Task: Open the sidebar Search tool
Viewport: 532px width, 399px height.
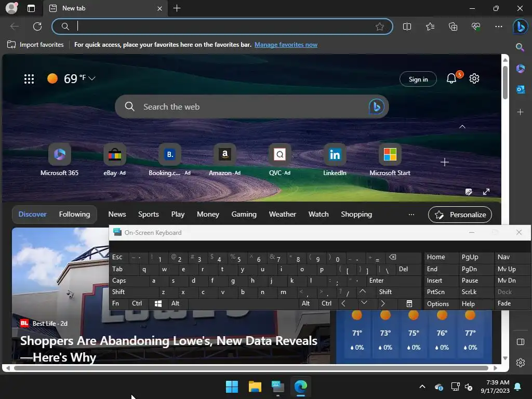Action: [x=520, y=47]
